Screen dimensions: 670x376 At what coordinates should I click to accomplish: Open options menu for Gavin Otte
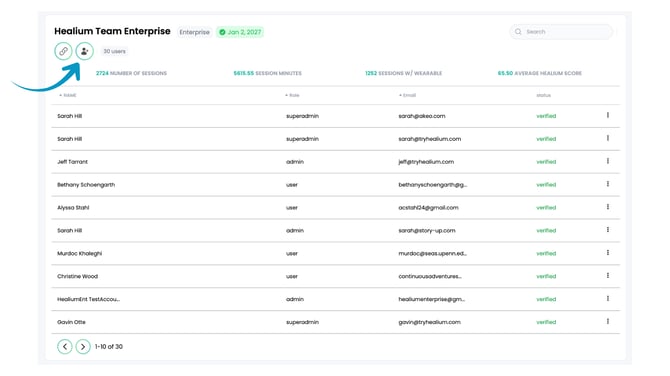coord(608,322)
